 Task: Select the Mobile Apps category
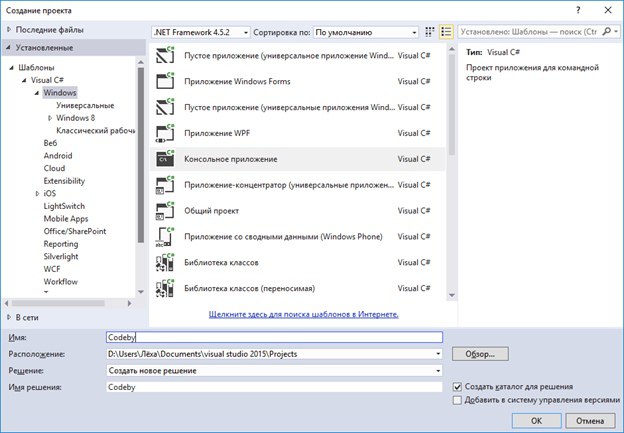pos(66,218)
